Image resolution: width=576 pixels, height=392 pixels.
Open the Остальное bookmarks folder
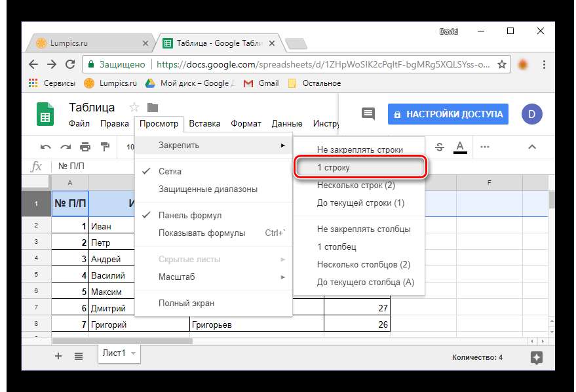tap(315, 83)
